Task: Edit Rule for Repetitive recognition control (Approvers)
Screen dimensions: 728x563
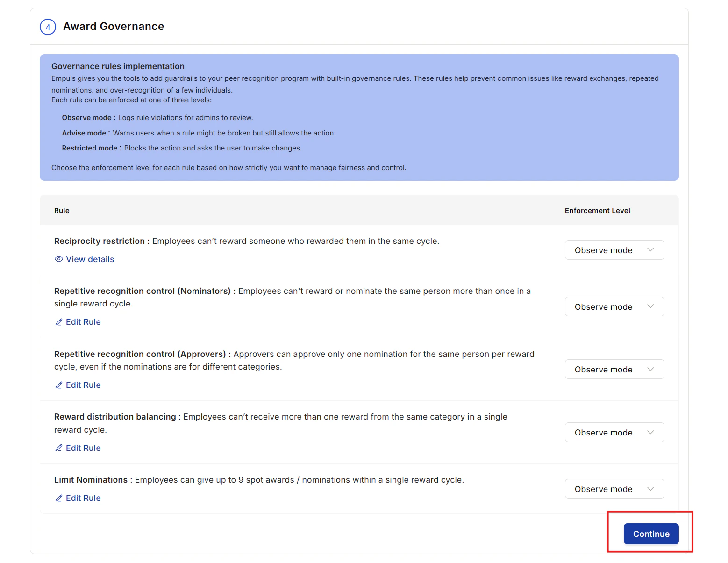Action: pyautogui.click(x=78, y=385)
